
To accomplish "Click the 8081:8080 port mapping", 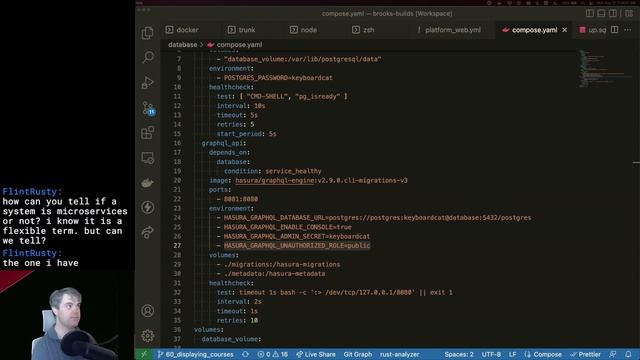I will click(241, 199).
